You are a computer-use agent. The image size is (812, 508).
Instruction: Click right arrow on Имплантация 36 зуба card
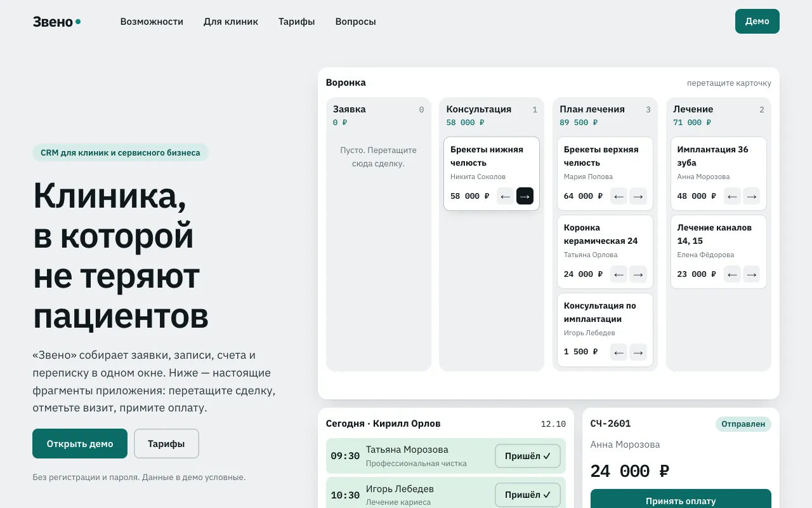coord(752,196)
